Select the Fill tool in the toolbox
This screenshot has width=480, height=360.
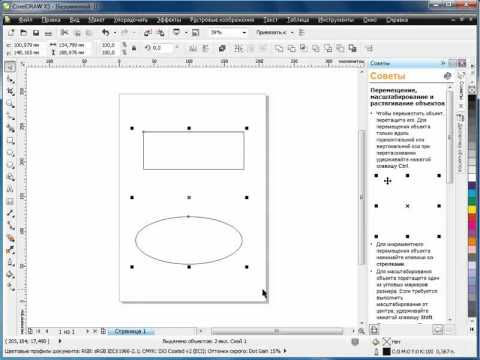10,274
